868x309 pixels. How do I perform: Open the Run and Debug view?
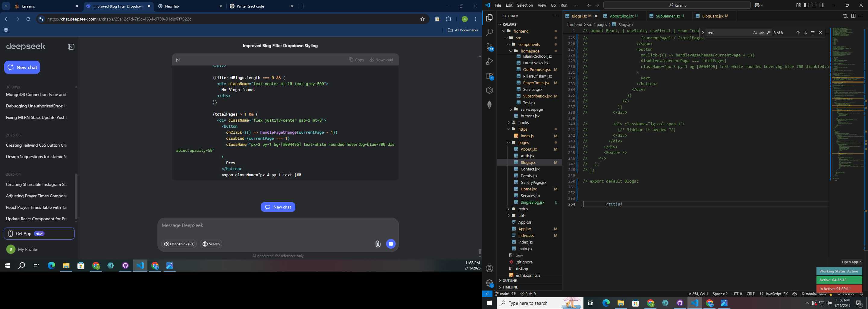[489, 61]
